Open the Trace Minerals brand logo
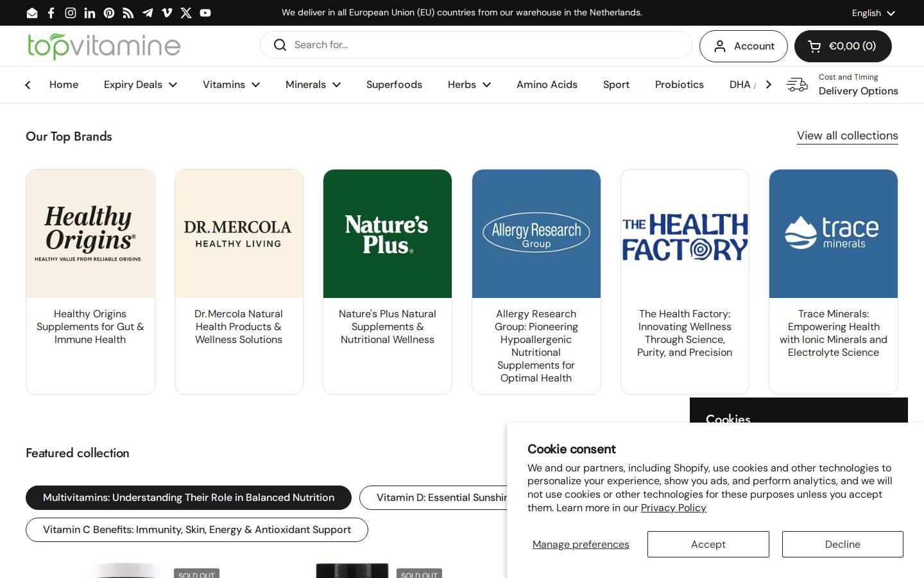924x578 pixels. tap(834, 234)
